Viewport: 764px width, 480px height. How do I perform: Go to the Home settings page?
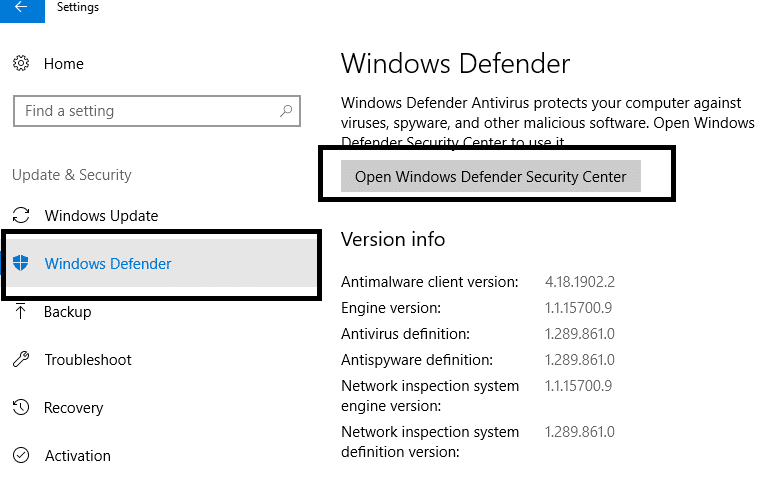pyautogui.click(x=64, y=64)
